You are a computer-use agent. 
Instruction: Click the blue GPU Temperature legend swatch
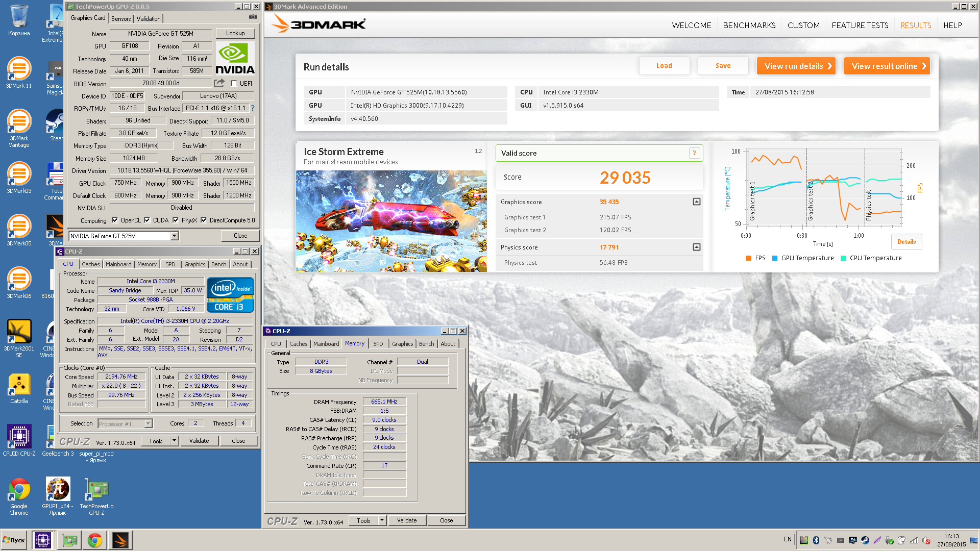tap(775, 258)
